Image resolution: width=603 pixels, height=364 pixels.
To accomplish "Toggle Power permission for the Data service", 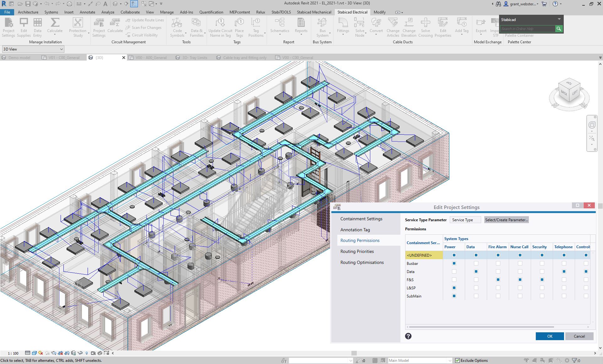I will (x=454, y=271).
